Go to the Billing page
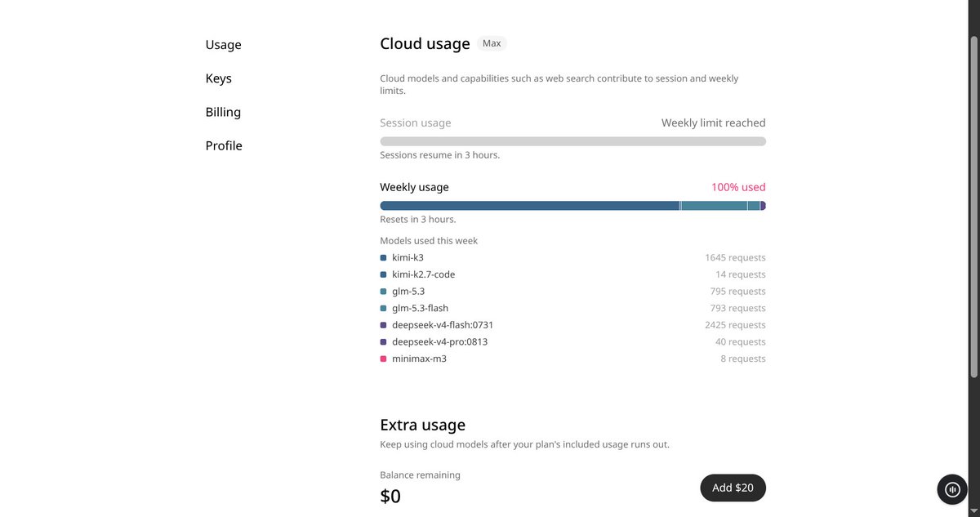980x517 pixels. pyautogui.click(x=223, y=112)
